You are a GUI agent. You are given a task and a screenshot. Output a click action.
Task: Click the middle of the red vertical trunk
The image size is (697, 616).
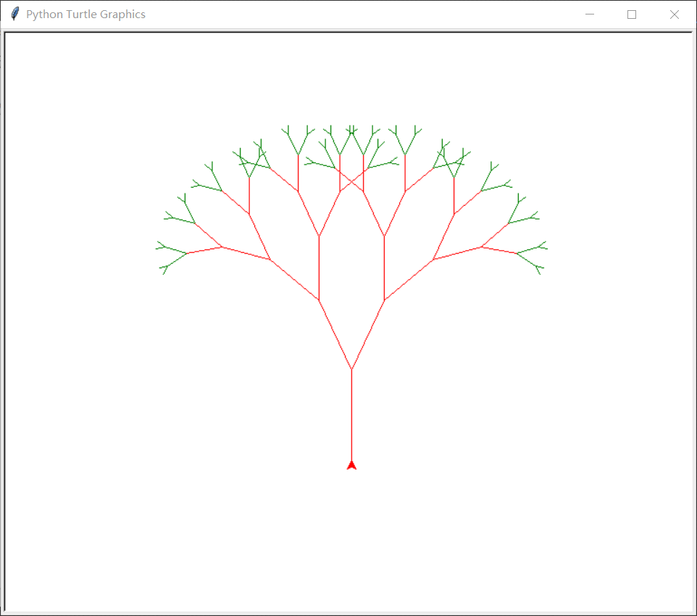click(351, 416)
